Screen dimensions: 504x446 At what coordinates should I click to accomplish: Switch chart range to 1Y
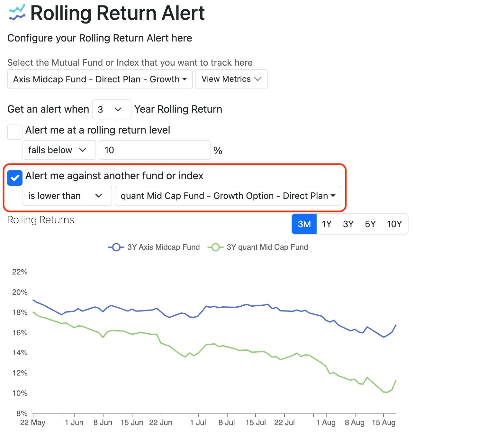click(x=327, y=224)
